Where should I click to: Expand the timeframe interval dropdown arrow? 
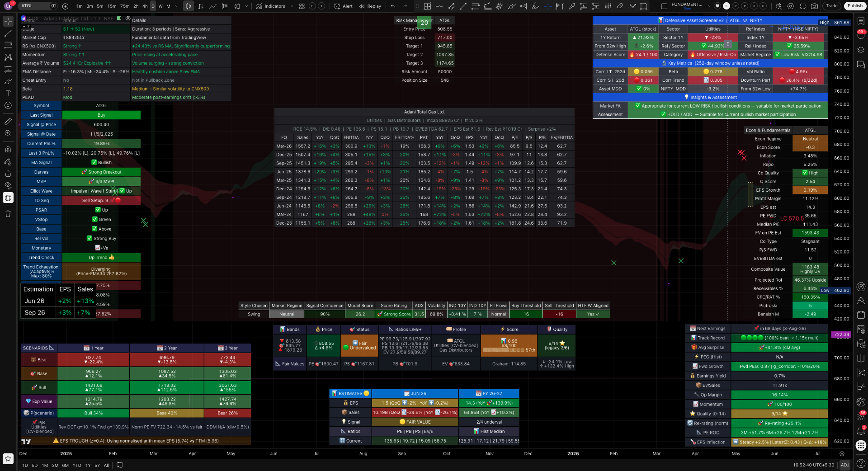coord(176,6)
